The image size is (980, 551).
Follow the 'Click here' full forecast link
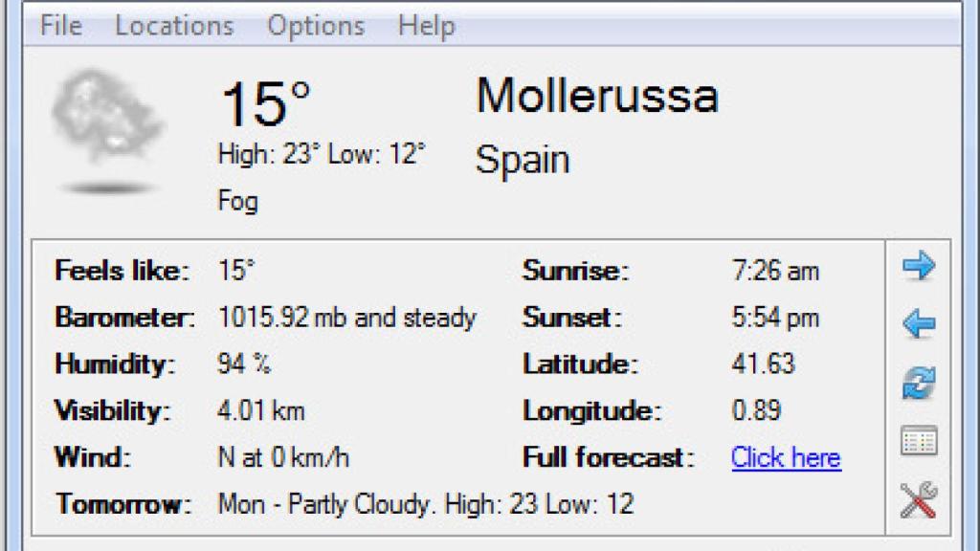(786, 457)
